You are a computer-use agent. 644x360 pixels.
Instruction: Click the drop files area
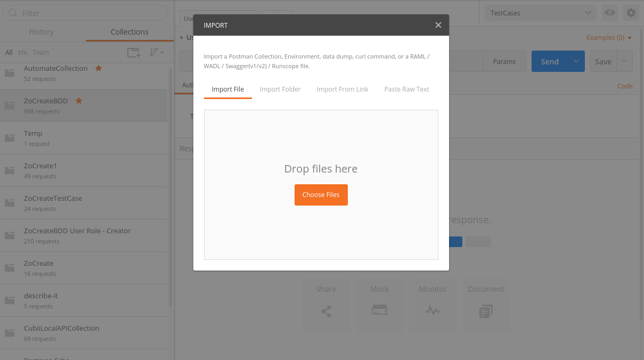[x=321, y=185]
